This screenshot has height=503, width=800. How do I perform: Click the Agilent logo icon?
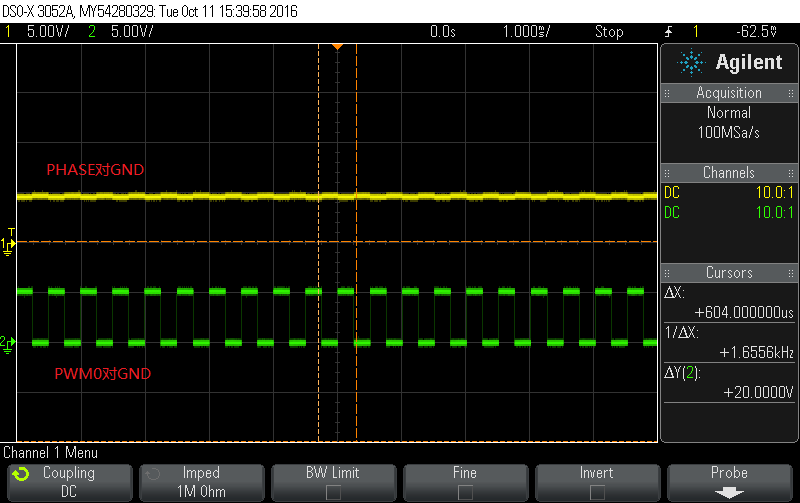point(691,62)
